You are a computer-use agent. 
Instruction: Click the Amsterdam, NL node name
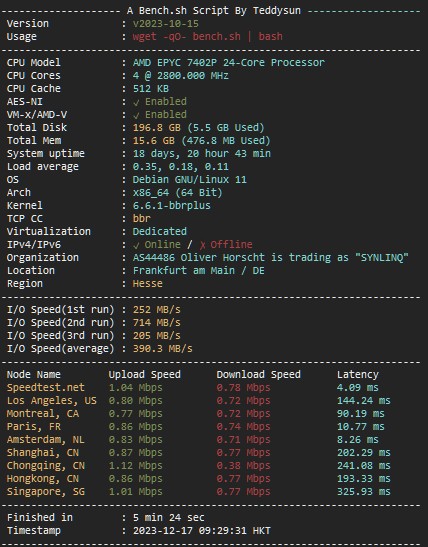46,440
